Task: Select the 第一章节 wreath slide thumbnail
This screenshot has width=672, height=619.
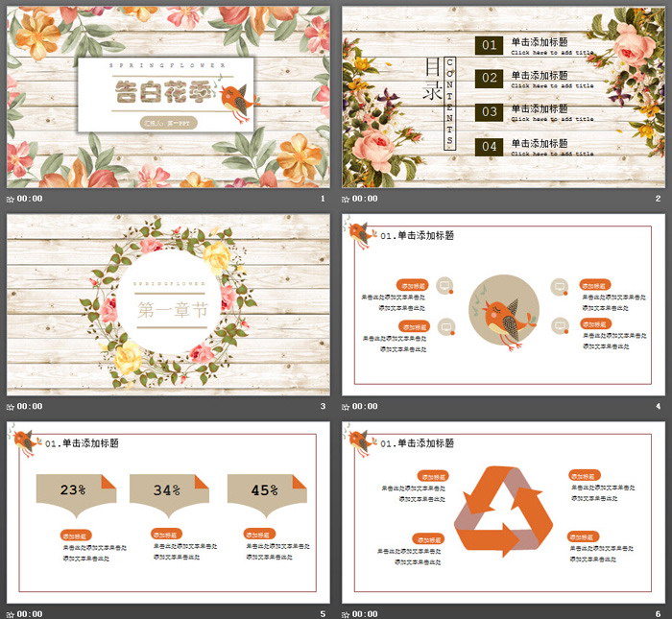Action: click(167, 303)
